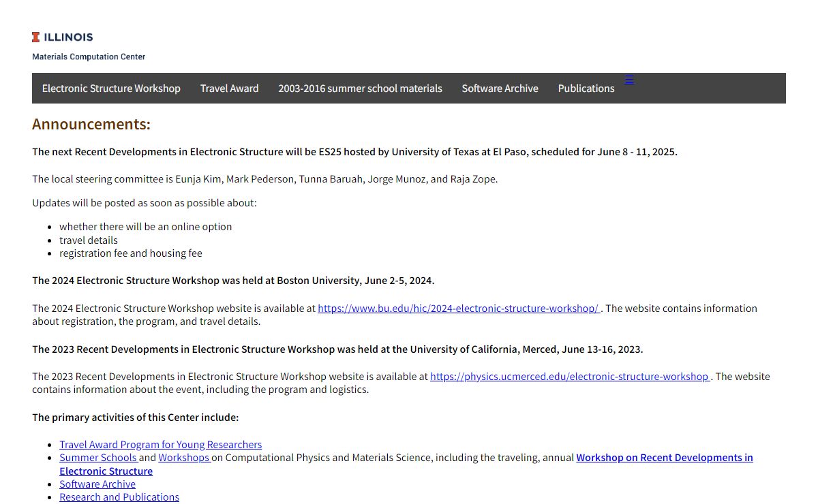Image resolution: width=818 pixels, height=504 pixels.
Task: Select the ES25 University of Texas announcement text
Action: 354,152
